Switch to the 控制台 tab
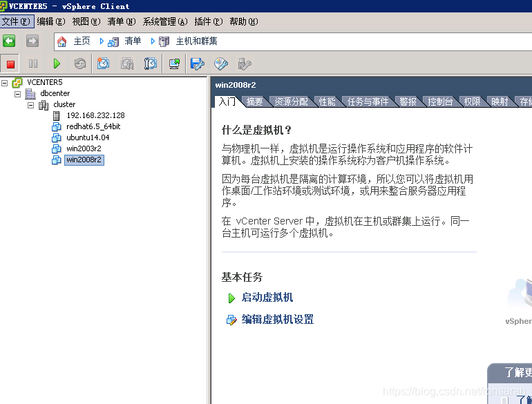 point(440,102)
